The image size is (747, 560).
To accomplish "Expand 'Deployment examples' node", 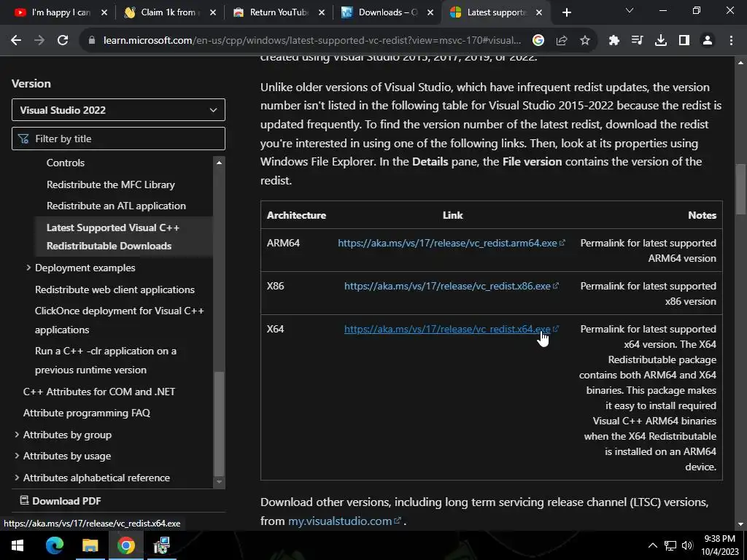I will pyautogui.click(x=28, y=268).
